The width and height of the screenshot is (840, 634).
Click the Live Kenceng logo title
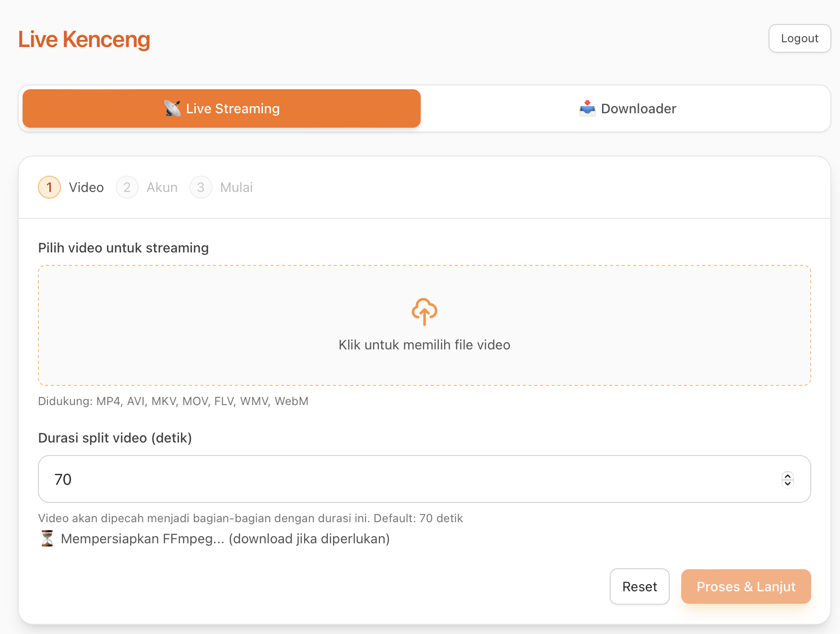coord(84,39)
